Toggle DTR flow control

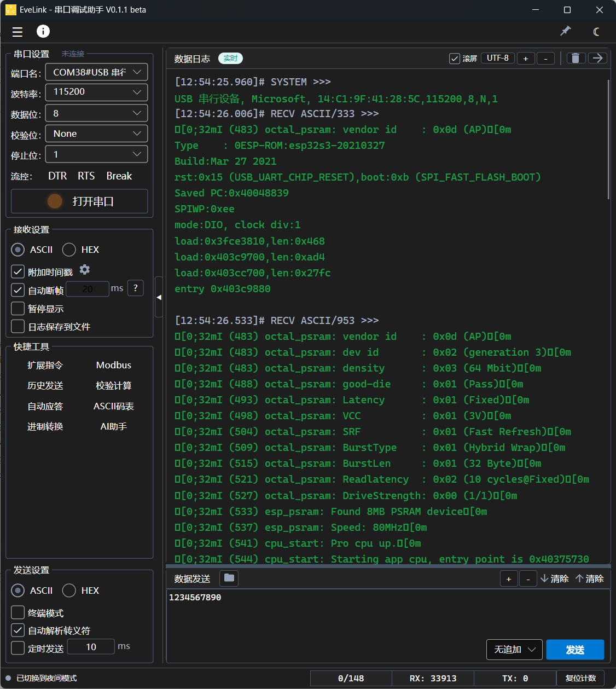coord(57,176)
